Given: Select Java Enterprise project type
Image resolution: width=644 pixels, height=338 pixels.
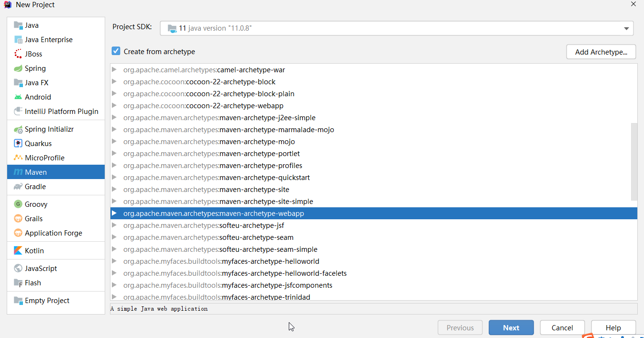Looking at the screenshot, I should [56, 40].
